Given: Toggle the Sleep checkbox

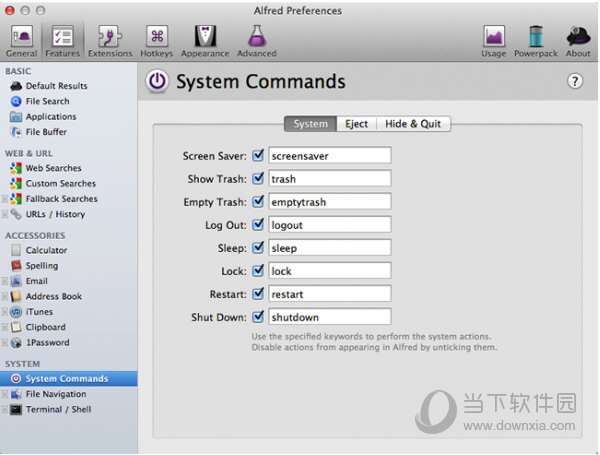Looking at the screenshot, I should coord(258,248).
